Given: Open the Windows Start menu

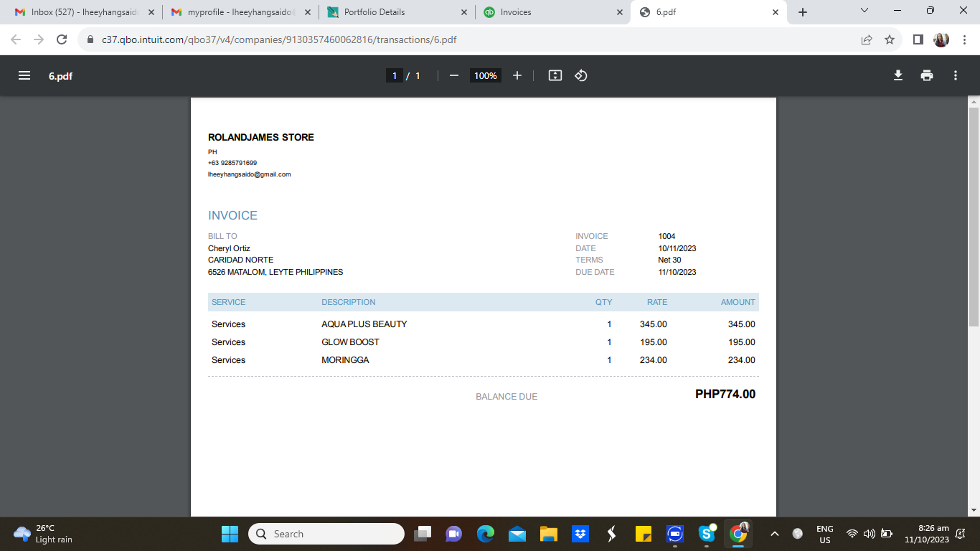Looking at the screenshot, I should (230, 534).
